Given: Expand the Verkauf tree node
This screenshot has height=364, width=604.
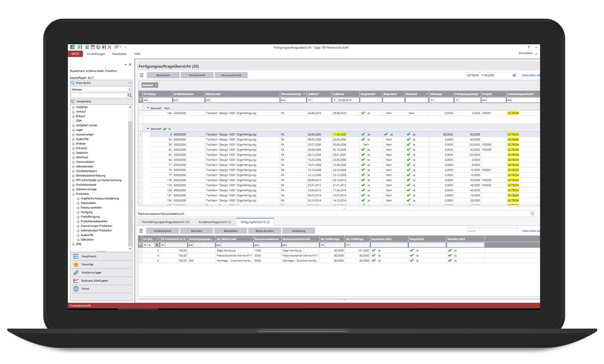Looking at the screenshot, I should (x=73, y=112).
